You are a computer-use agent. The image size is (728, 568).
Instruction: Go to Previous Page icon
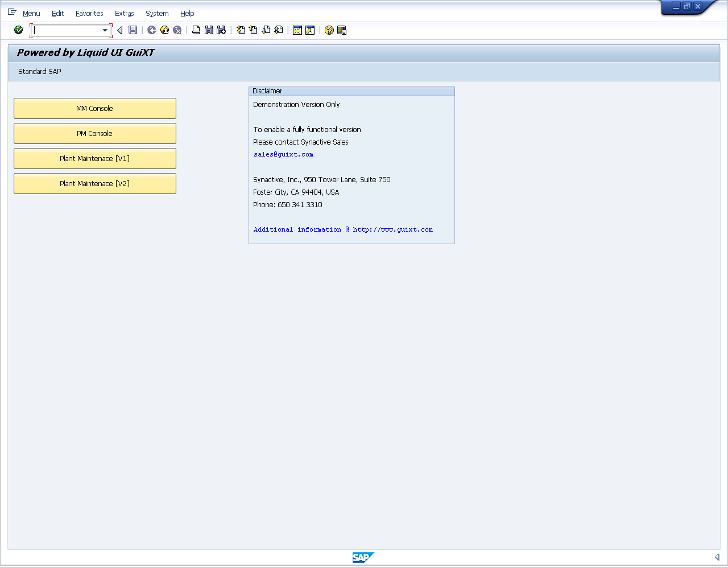tap(254, 30)
